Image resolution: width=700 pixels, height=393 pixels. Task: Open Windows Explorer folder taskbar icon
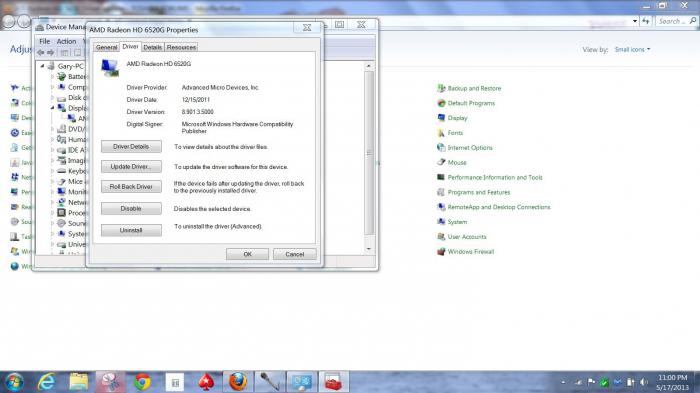click(79, 382)
